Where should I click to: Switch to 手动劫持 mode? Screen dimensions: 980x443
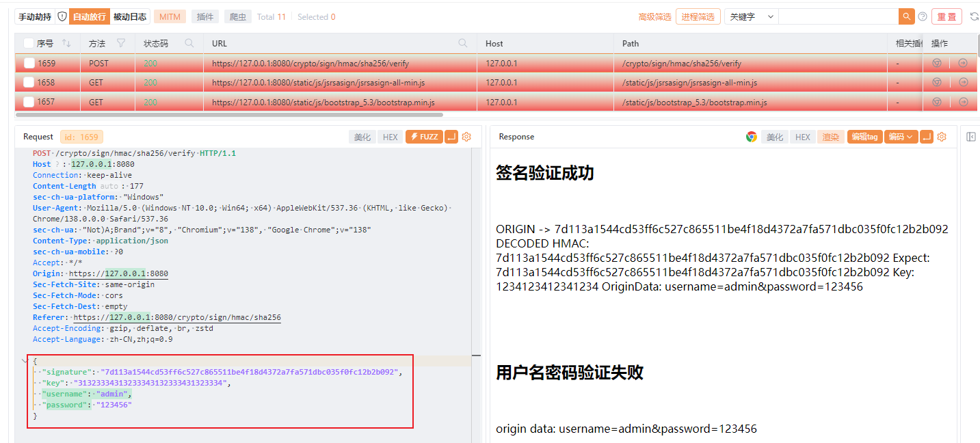pos(34,16)
